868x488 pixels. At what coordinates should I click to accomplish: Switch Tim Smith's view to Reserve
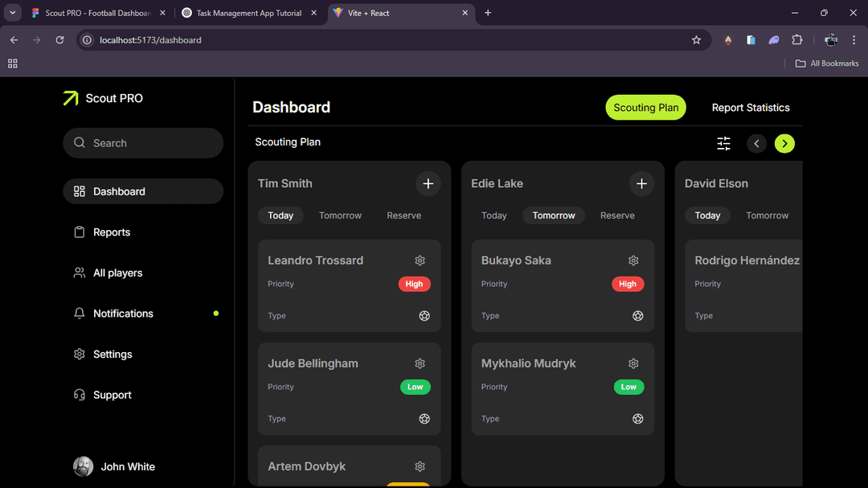403,215
